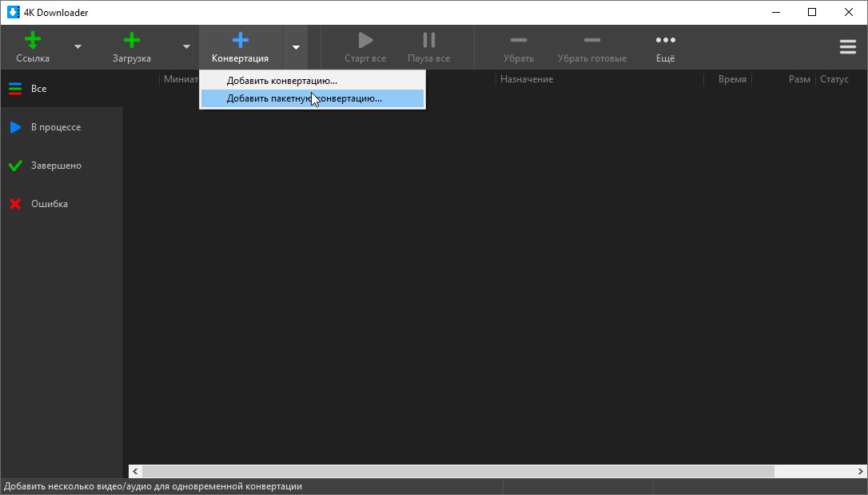
Task: Choose Добавить конвертацию menu entry
Action: [x=282, y=81]
